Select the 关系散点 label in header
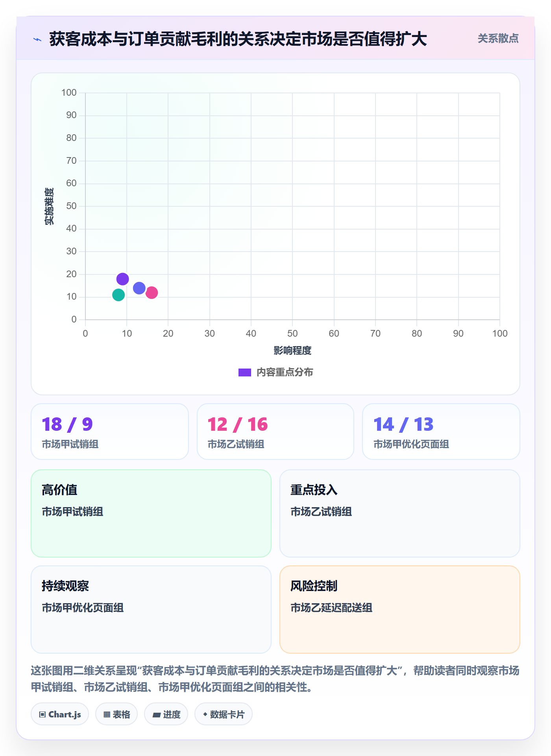 pyautogui.click(x=498, y=39)
